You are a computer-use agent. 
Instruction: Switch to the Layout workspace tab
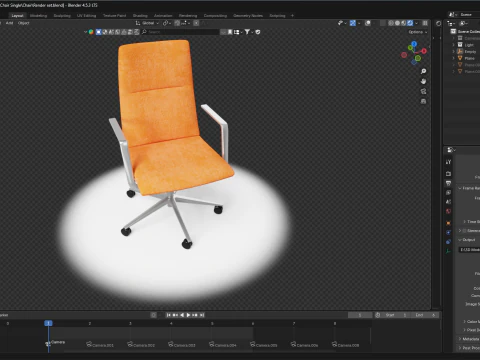(x=17, y=16)
